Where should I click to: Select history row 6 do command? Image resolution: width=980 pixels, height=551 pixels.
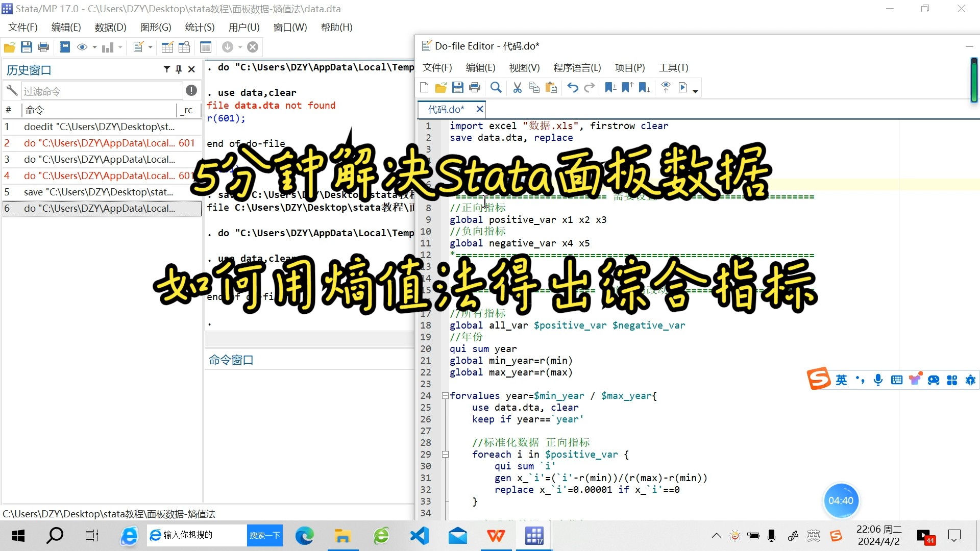click(102, 208)
